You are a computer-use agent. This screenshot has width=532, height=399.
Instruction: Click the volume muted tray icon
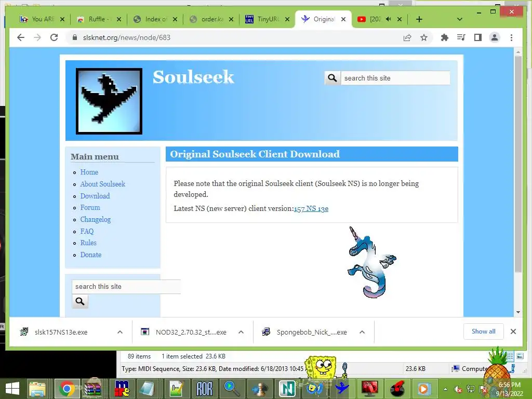[x=458, y=389]
